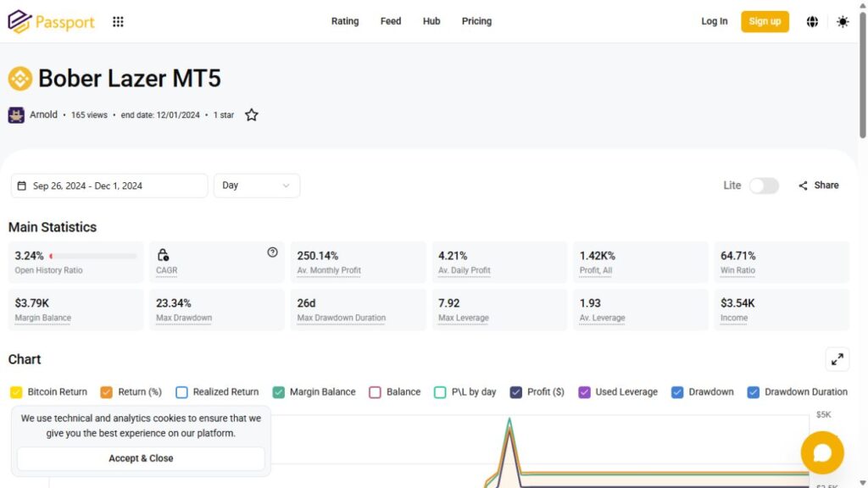The height and width of the screenshot is (488, 868).
Task: Click the end date 12/01/2024 text
Action: (x=160, y=115)
